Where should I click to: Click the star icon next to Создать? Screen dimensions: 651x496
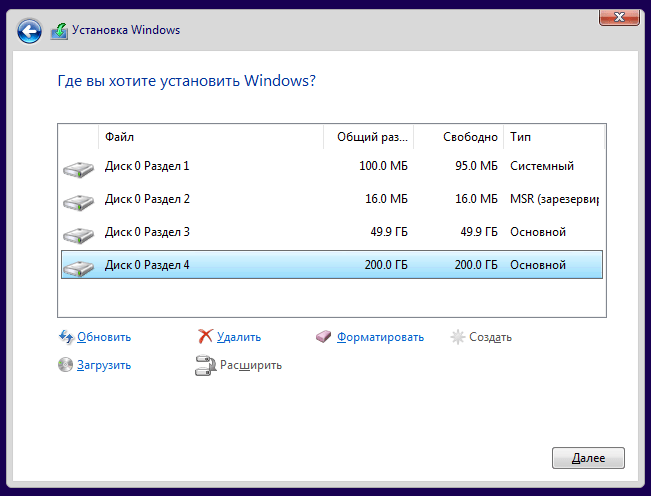tap(458, 337)
